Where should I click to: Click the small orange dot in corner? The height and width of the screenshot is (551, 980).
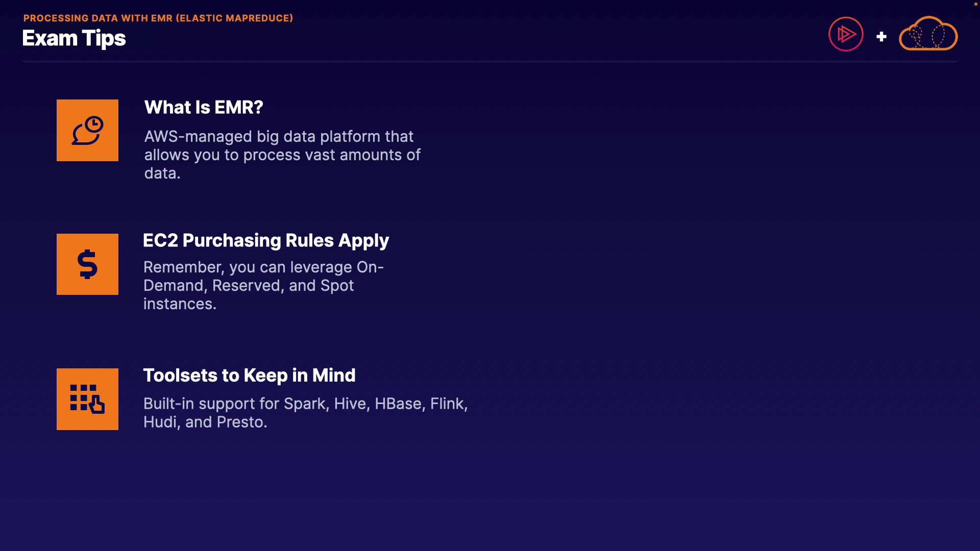point(975,4)
